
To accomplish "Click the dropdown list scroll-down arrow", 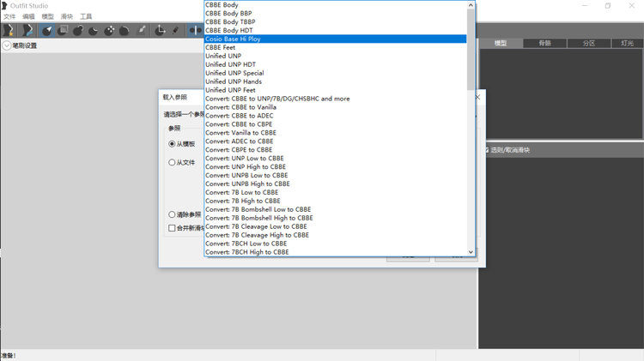I will click(471, 252).
